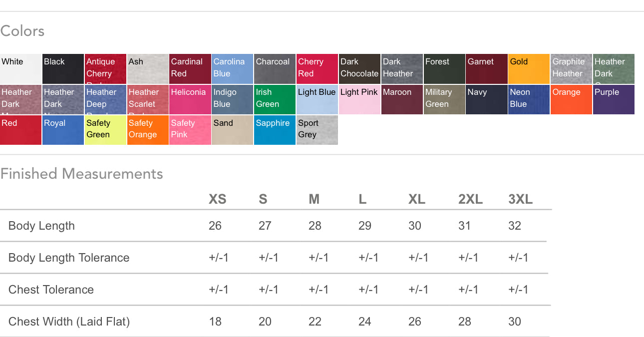Select the Sport Grey swatch
The width and height of the screenshot is (644, 337).
click(x=317, y=130)
